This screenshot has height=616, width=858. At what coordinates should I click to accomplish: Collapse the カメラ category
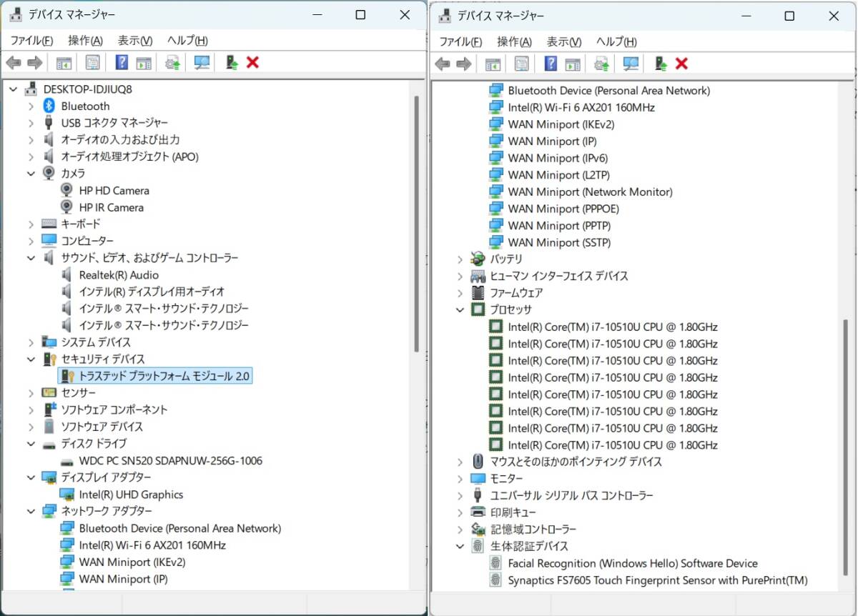pyautogui.click(x=31, y=174)
